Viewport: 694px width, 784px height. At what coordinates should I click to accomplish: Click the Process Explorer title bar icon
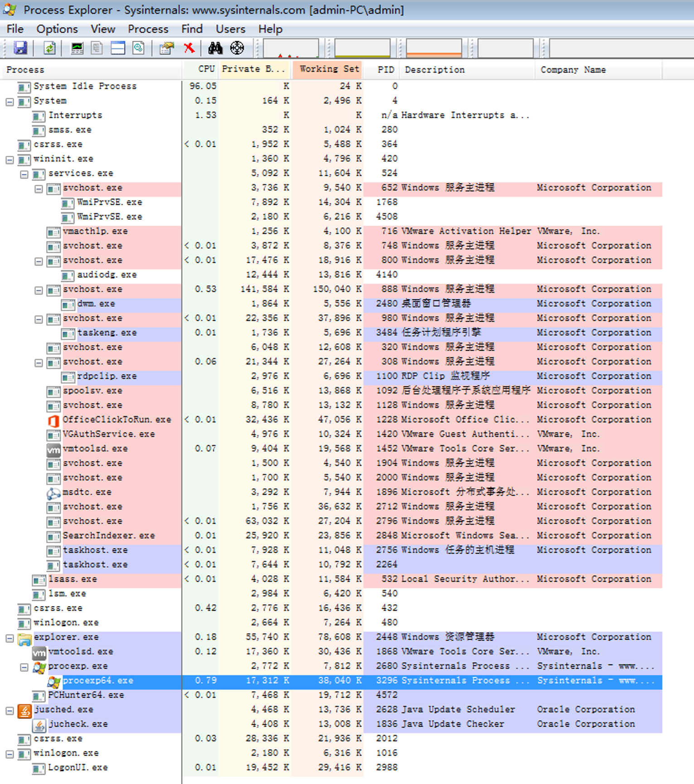click(x=10, y=10)
